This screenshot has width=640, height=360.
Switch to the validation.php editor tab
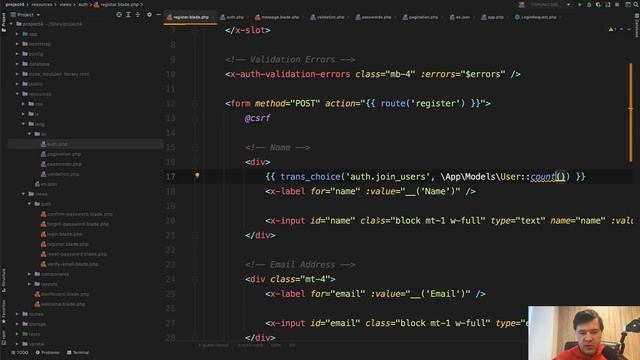(x=328, y=17)
